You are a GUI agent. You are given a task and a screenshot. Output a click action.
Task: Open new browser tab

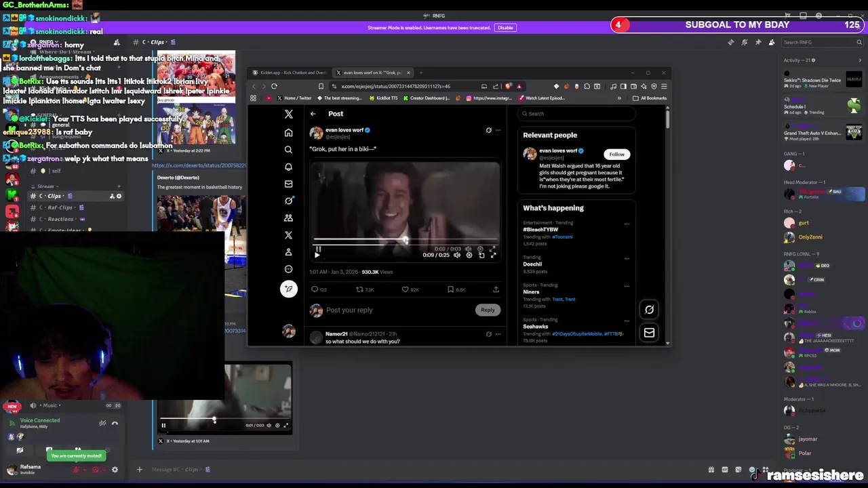coord(421,73)
